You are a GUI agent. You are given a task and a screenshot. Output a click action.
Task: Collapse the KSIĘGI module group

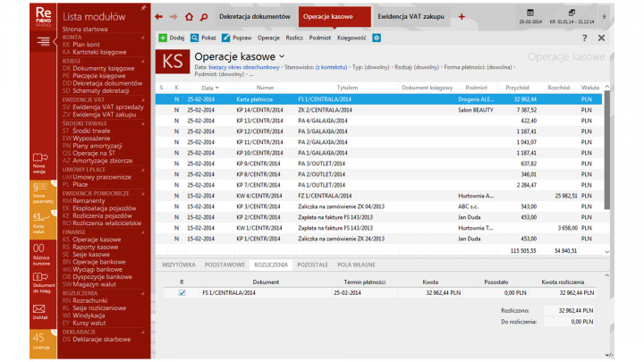pyautogui.click(x=144, y=60)
